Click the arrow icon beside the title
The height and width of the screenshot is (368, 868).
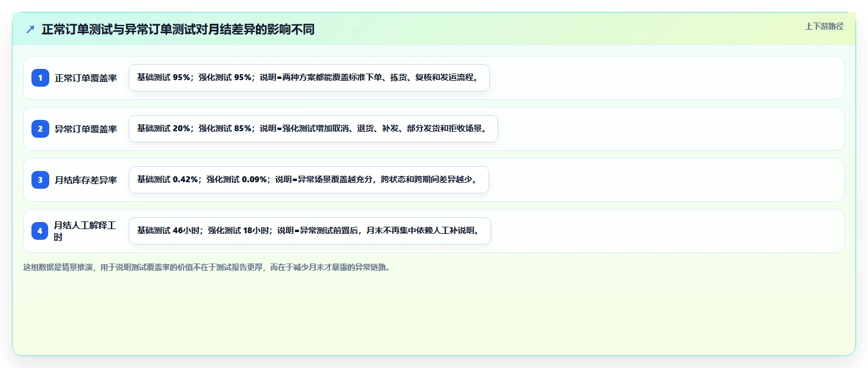(x=30, y=30)
